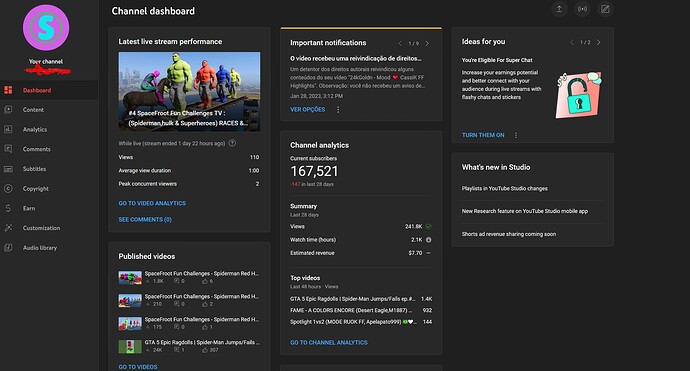Click the Copyright circle icon
The width and height of the screenshot is (690, 371).
tap(8, 188)
